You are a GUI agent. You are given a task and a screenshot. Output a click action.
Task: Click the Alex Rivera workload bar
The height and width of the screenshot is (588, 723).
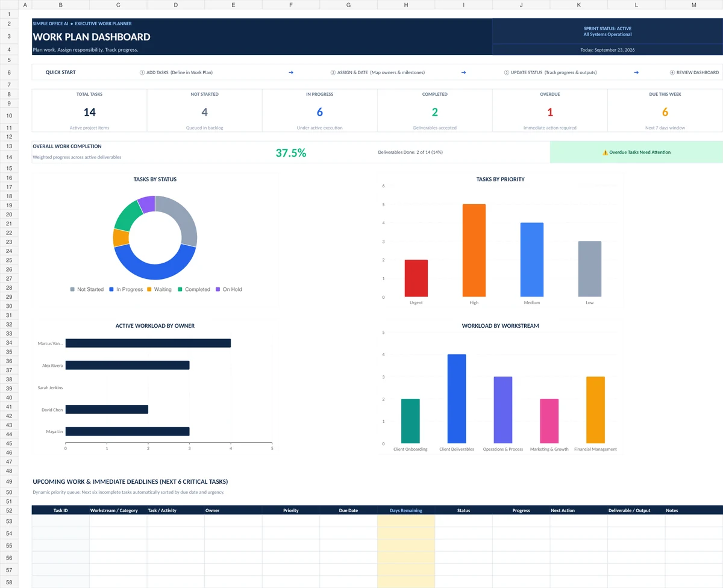(128, 365)
